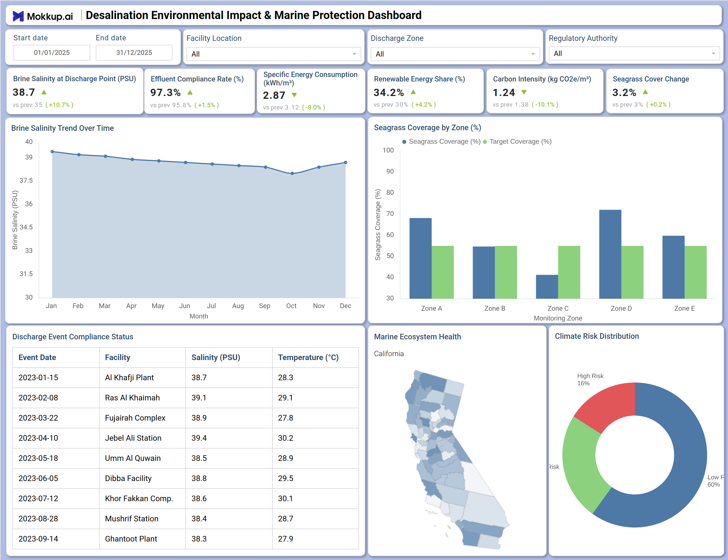Click the Seagrass Cover Change up arrow
The height and width of the screenshot is (560, 728).
coord(645,92)
